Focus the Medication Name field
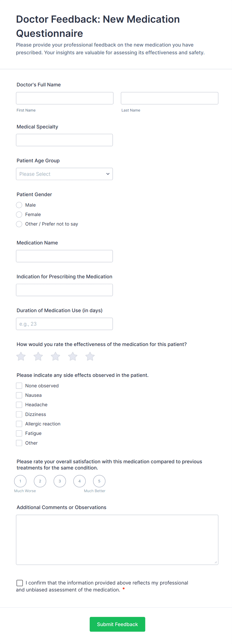The image size is (232, 644). point(64,256)
